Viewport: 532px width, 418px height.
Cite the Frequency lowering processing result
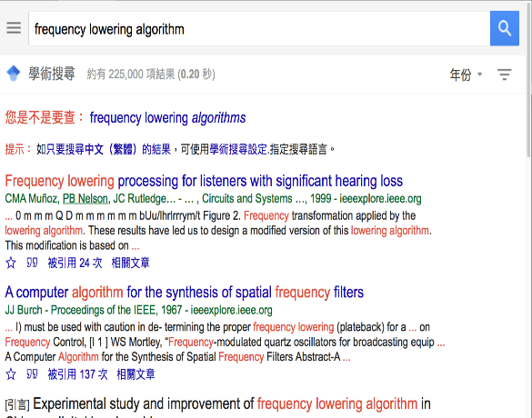click(x=32, y=263)
